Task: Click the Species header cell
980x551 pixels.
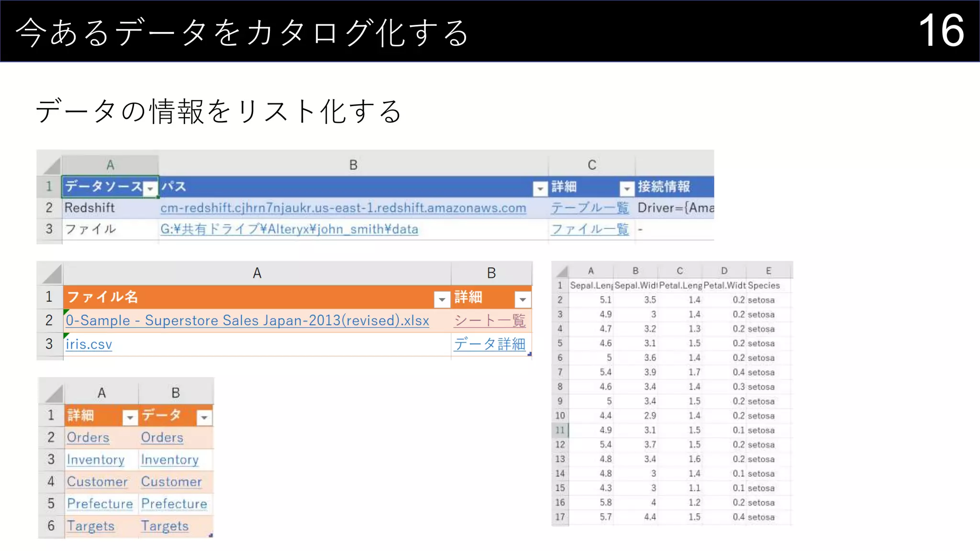Action: [768, 286]
